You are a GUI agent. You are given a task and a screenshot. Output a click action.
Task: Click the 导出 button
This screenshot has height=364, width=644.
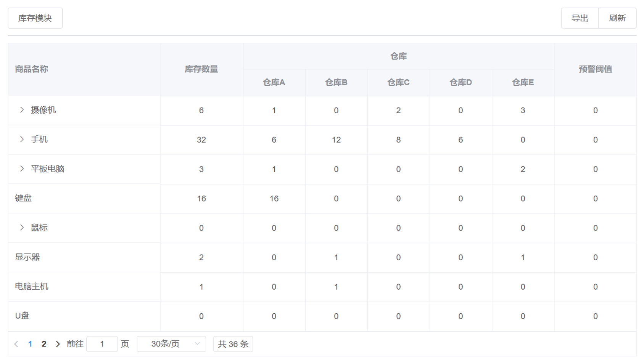click(580, 18)
